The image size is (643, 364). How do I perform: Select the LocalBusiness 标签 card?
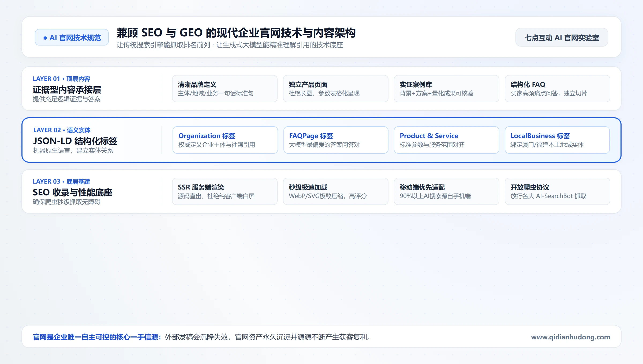pyautogui.click(x=557, y=140)
